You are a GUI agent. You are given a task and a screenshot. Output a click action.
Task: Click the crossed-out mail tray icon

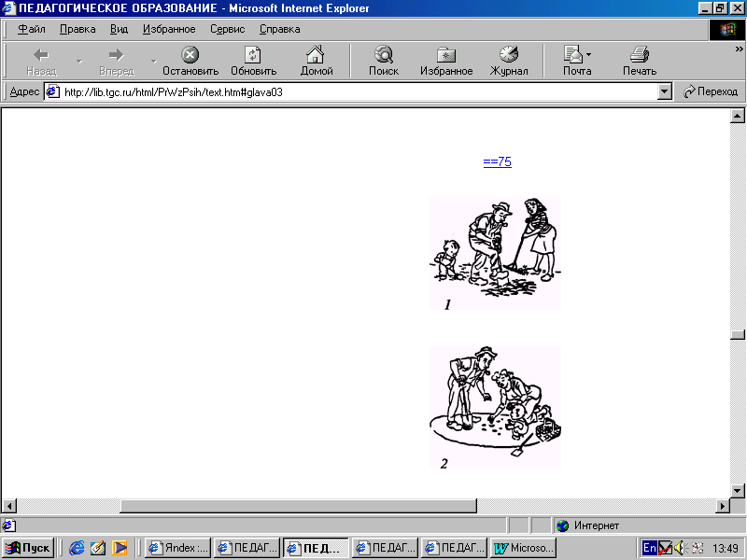click(x=665, y=548)
